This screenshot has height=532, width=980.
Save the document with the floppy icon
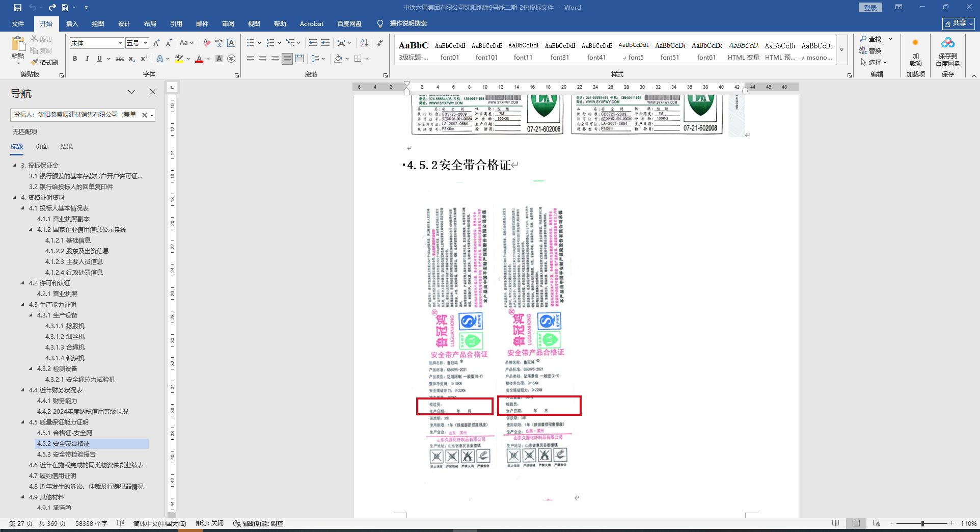[18, 8]
